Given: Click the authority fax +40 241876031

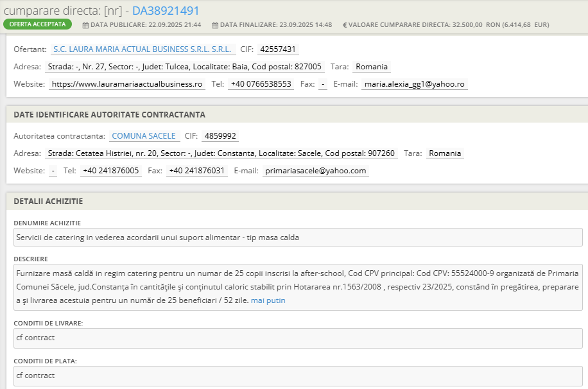Looking at the screenshot, I should click(197, 171).
